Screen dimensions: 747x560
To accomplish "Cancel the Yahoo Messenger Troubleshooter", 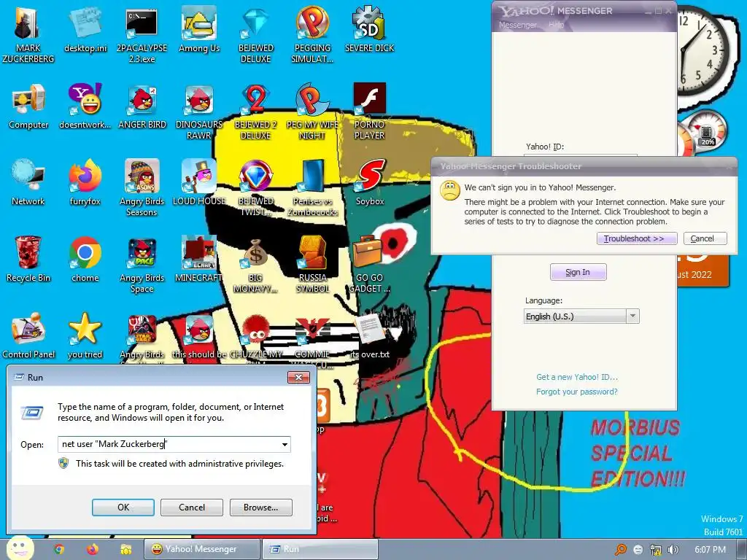I will pos(705,238).
